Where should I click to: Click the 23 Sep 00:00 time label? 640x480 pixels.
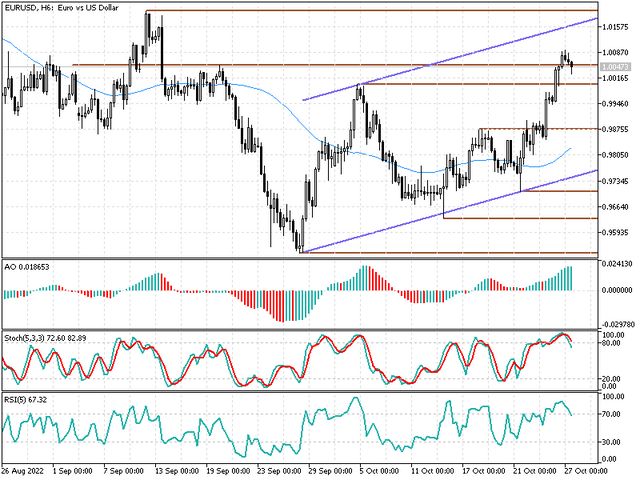(x=279, y=471)
